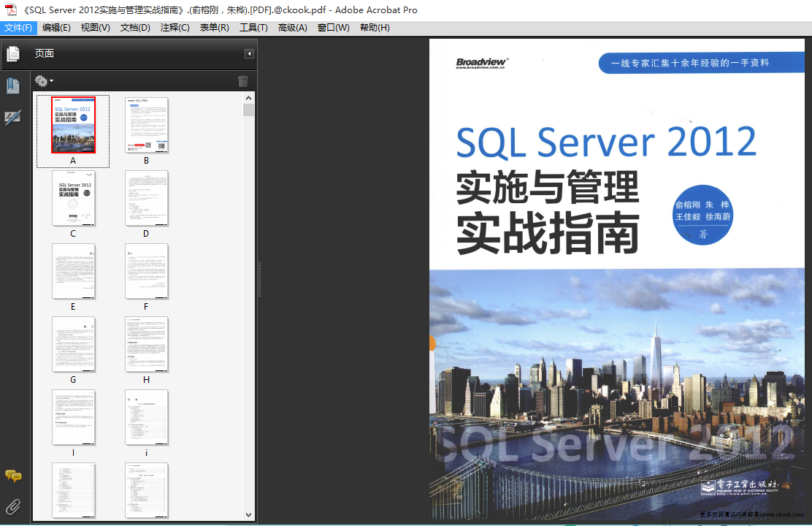The width and height of the screenshot is (812, 526).
Task: Select page thumbnail C
Action: (x=73, y=198)
